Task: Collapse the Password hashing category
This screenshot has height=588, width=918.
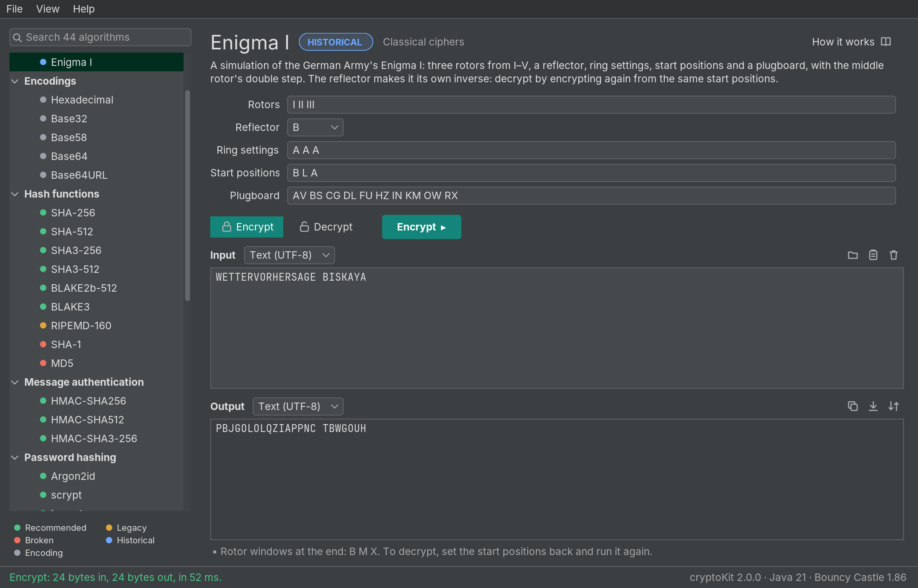Action: coord(15,457)
